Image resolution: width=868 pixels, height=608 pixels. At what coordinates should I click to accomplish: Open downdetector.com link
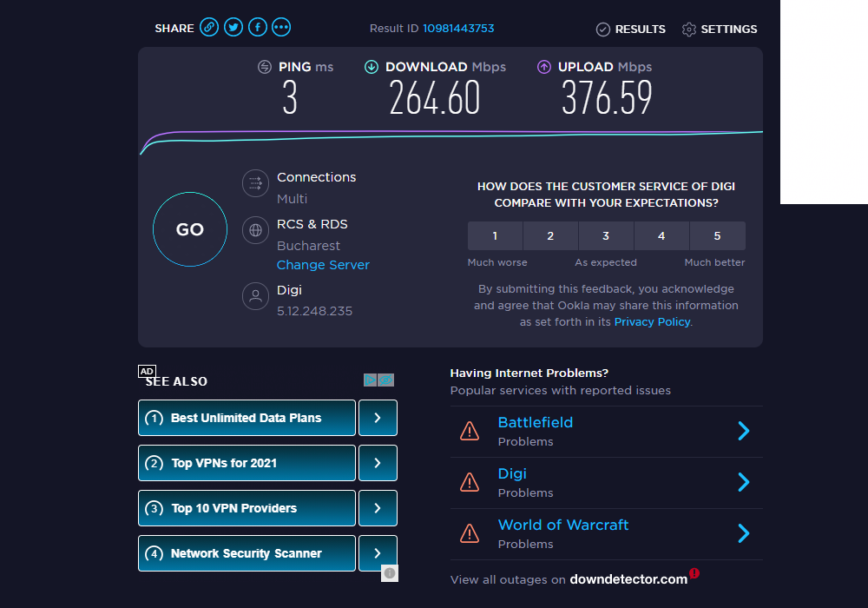pos(628,579)
